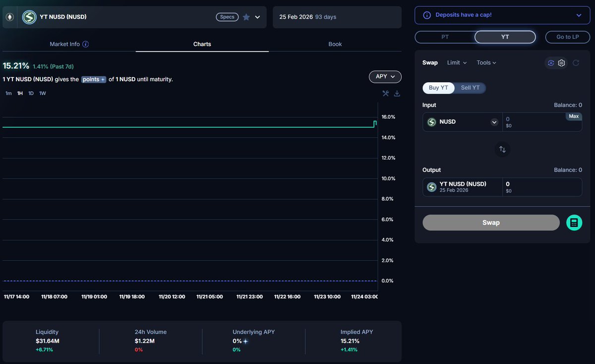The height and width of the screenshot is (364, 595).
Task: Open the calculator button
Action: point(574,223)
